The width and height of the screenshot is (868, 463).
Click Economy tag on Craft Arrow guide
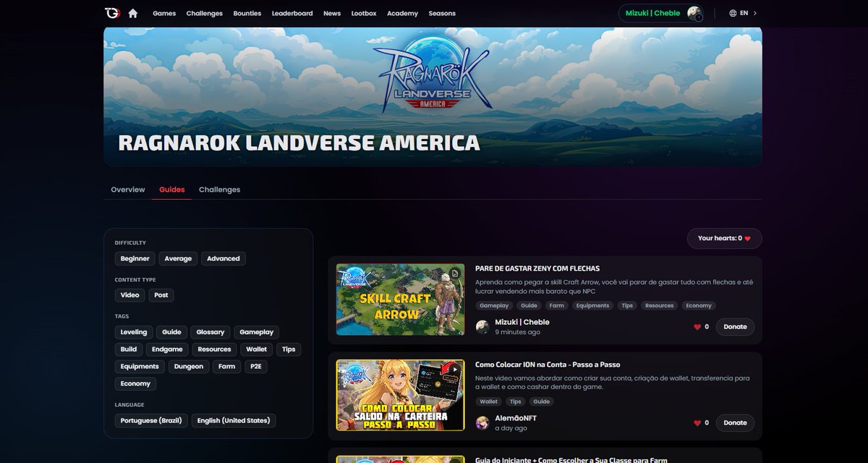(699, 305)
